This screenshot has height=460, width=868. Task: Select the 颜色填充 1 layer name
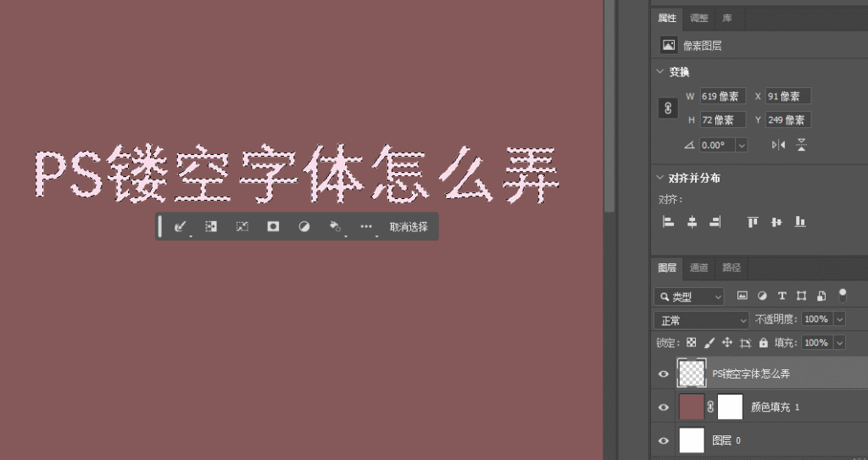[x=775, y=407]
